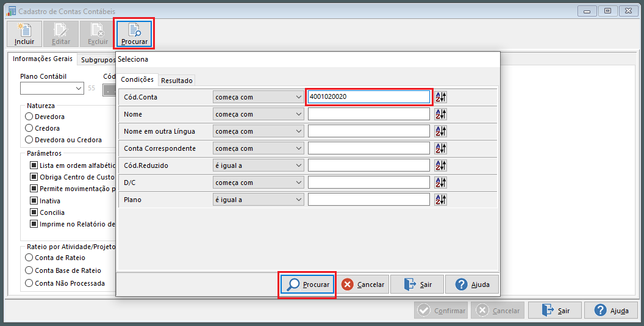Screen dimensions: 644x326
Task: Maximize the Cadastro de Contas window
Action: tap(607, 11)
